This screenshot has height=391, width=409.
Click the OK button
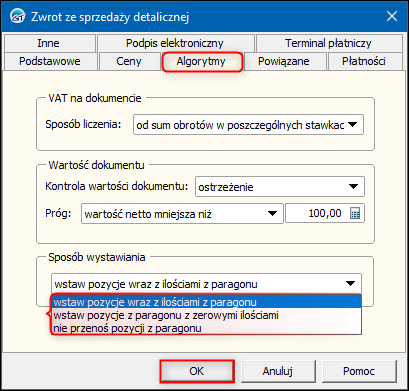(197, 371)
